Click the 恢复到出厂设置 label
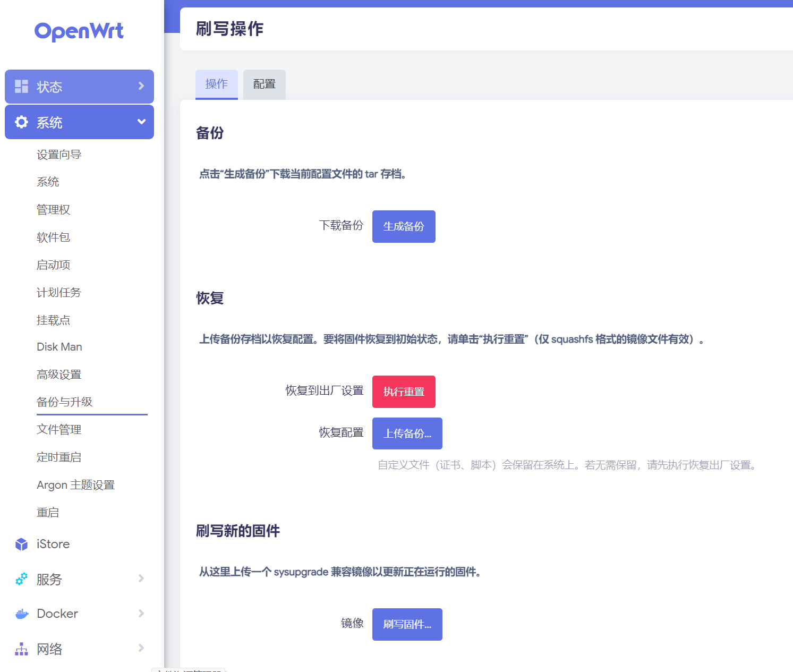Screen dimensions: 793x672 pos(325,390)
